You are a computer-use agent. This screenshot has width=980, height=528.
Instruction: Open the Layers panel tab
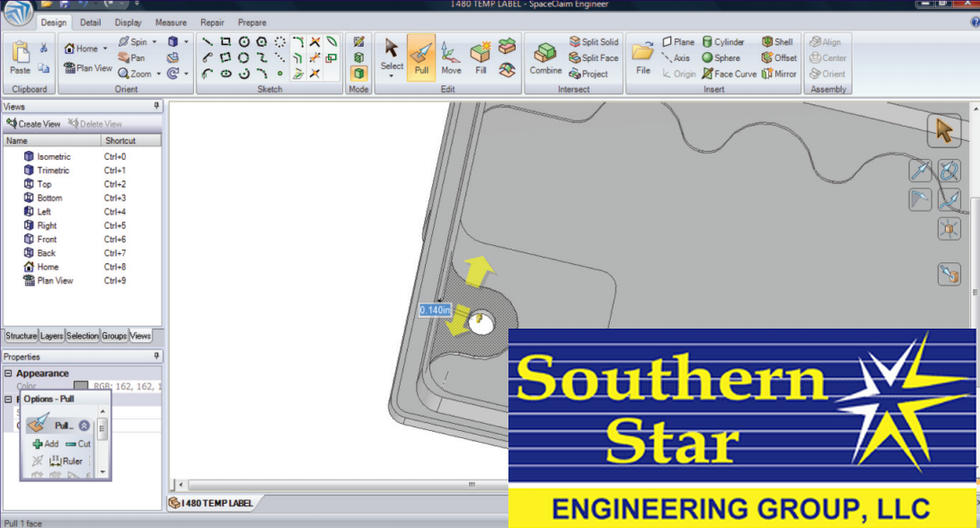[51, 336]
